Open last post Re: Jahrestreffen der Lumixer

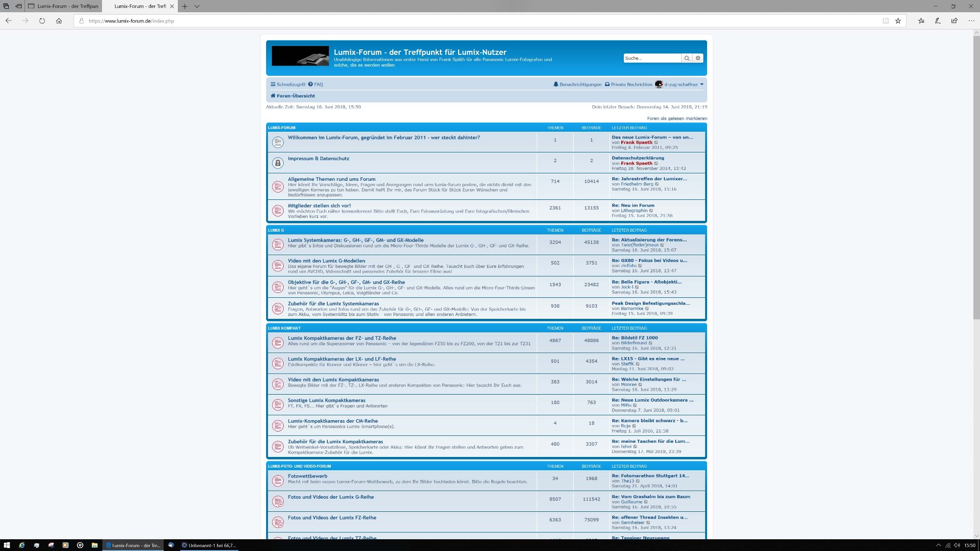tap(649, 179)
